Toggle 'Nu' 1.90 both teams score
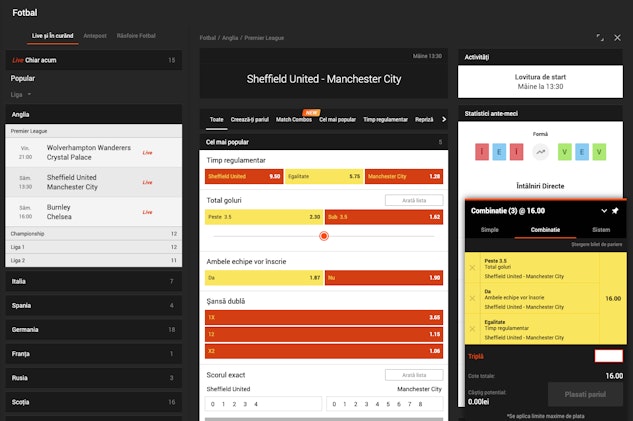Screen dimensions: 633x421 (384, 277)
